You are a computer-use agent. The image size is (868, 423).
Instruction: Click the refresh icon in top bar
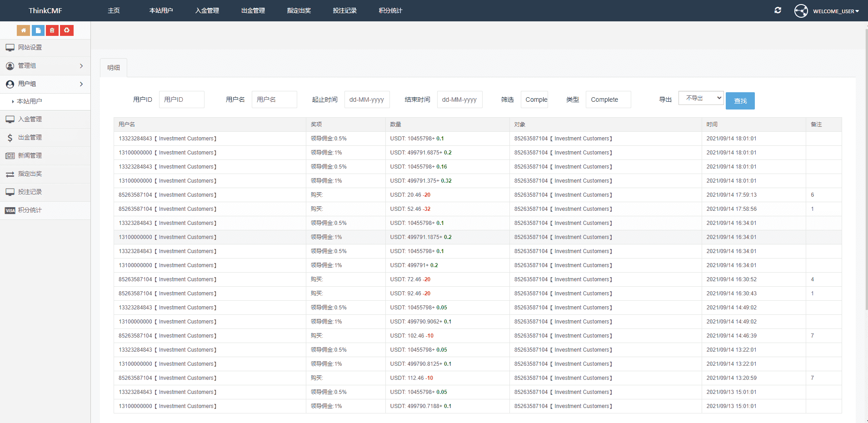point(778,10)
